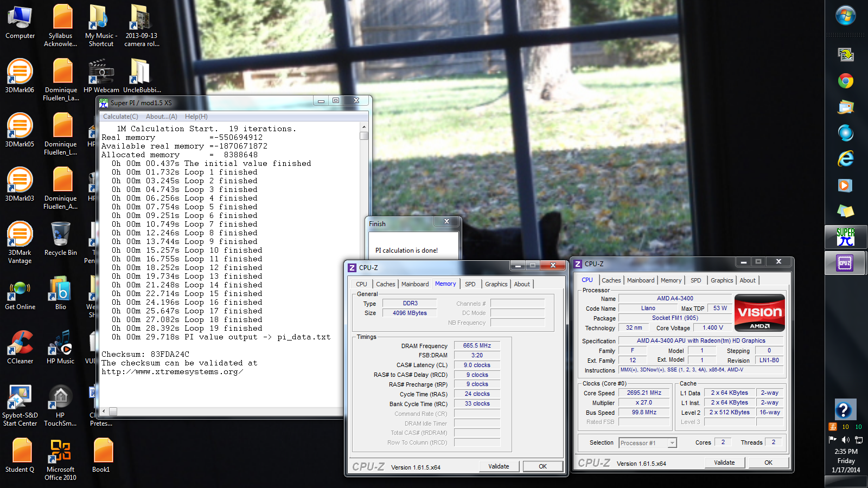Switch to Graphics tab in Memory CPU-Z window

click(496, 284)
